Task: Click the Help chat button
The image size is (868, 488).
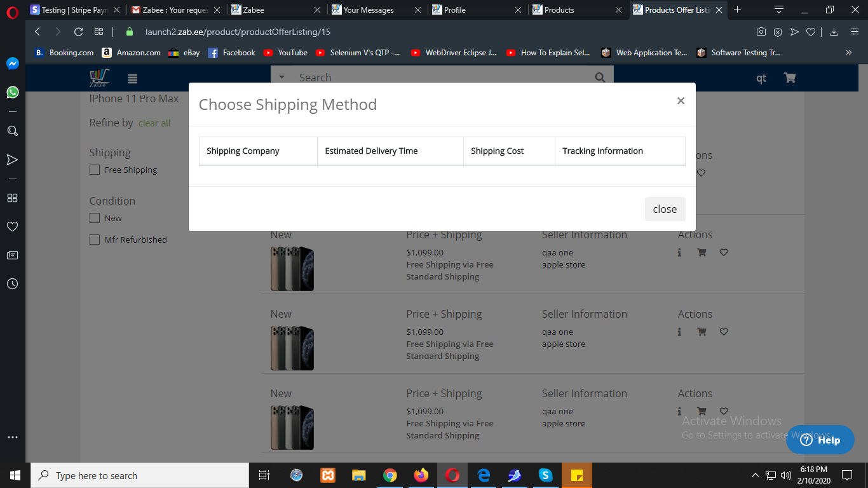Action: [820, 440]
